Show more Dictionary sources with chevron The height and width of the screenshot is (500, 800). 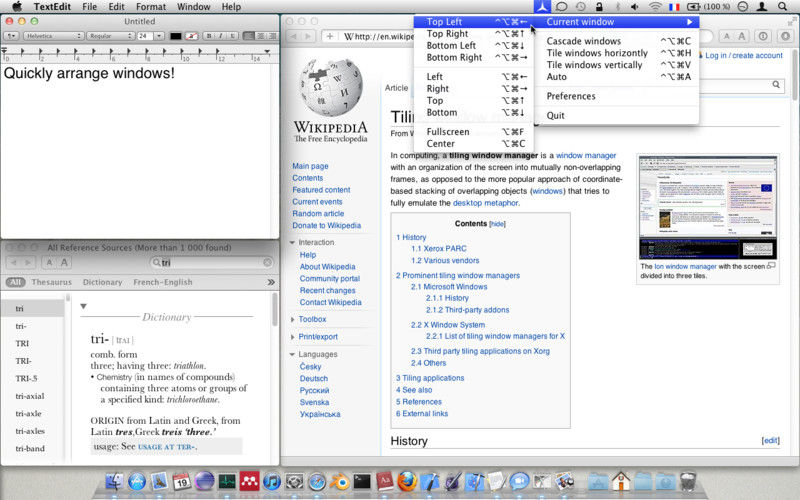click(x=271, y=282)
